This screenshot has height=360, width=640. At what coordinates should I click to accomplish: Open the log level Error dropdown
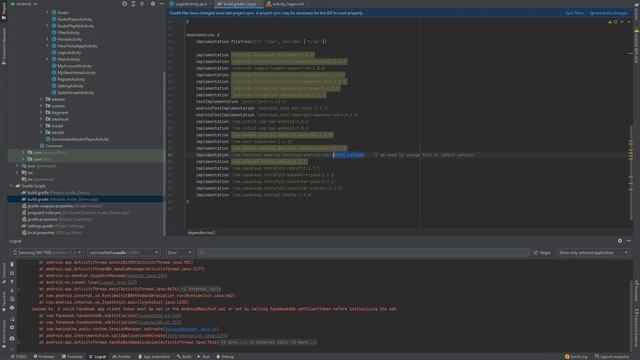point(179,253)
